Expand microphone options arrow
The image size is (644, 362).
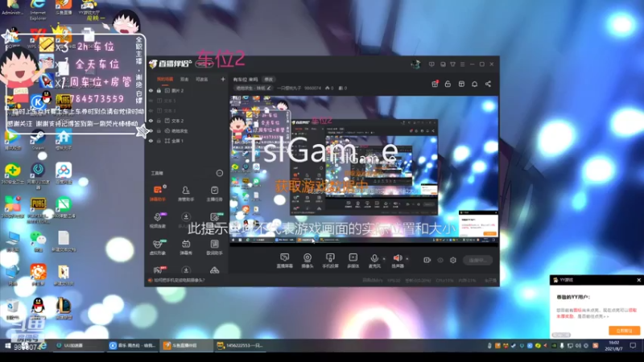pos(384,258)
